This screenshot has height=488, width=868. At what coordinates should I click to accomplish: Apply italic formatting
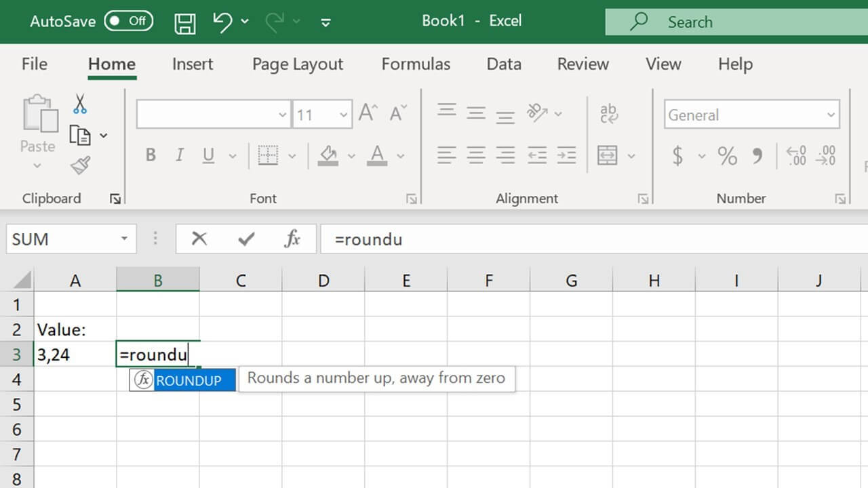[178, 155]
